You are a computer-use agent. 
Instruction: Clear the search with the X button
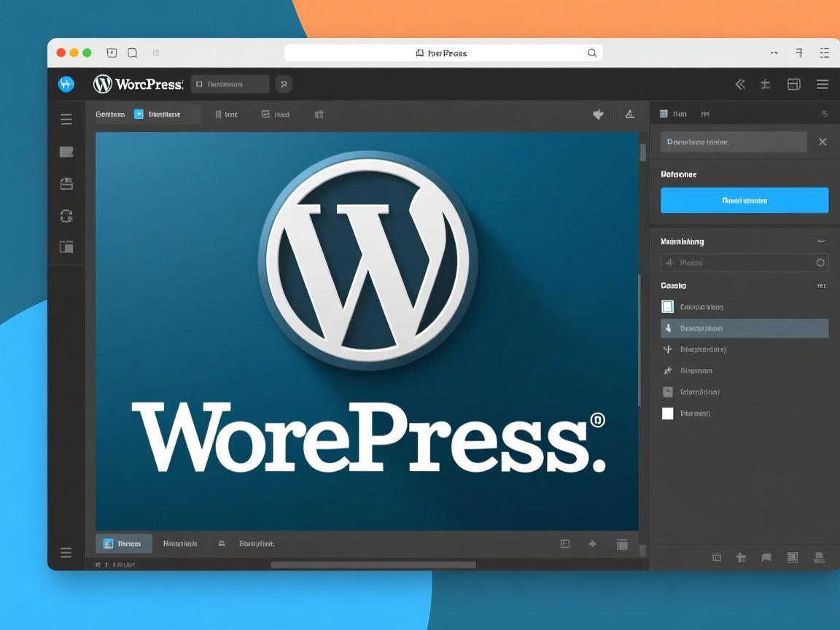[x=822, y=141]
